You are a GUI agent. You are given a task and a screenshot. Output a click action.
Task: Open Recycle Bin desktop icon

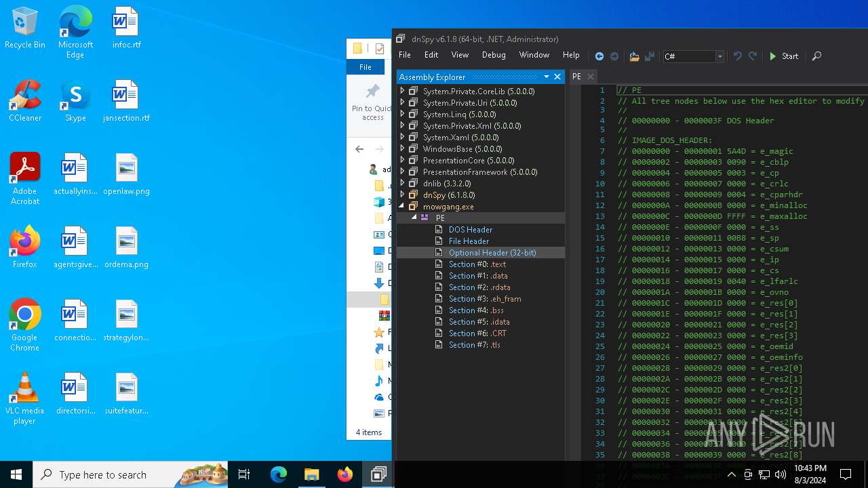25,28
